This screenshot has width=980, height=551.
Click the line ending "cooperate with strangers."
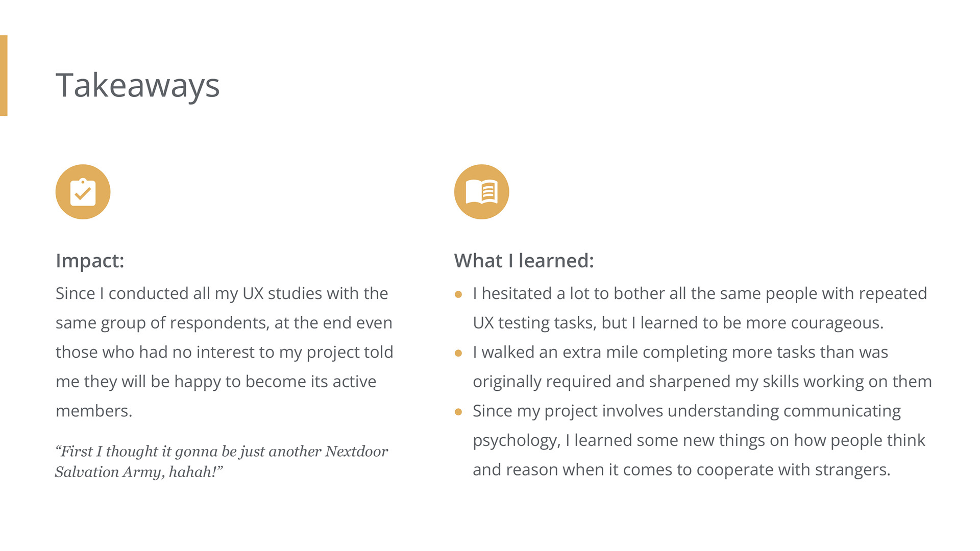tap(681, 469)
